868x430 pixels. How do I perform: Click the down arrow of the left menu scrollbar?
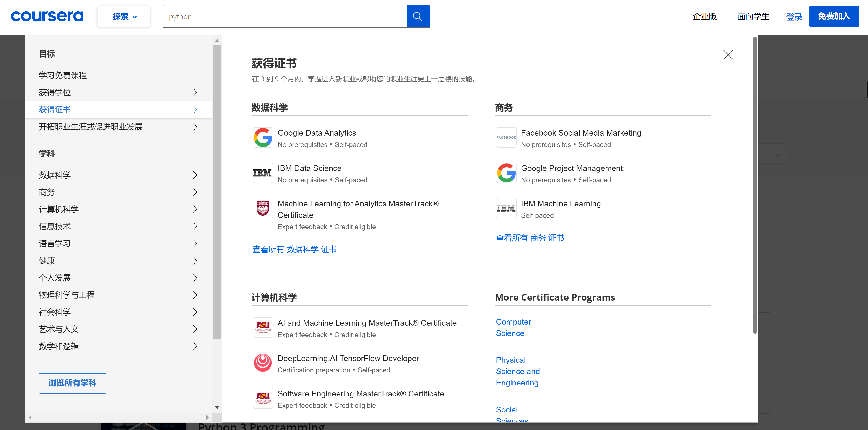coord(217,408)
